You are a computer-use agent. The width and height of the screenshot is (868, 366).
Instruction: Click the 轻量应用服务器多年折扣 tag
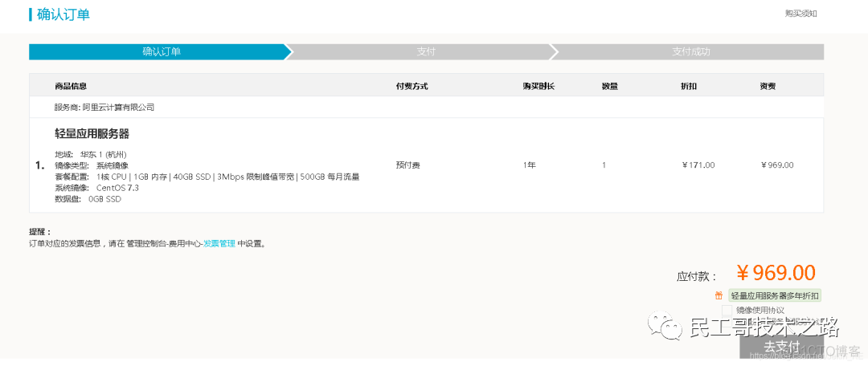775,296
